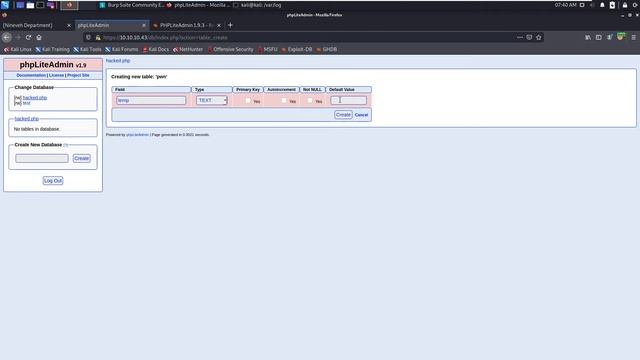Cancel the table creation

361,115
